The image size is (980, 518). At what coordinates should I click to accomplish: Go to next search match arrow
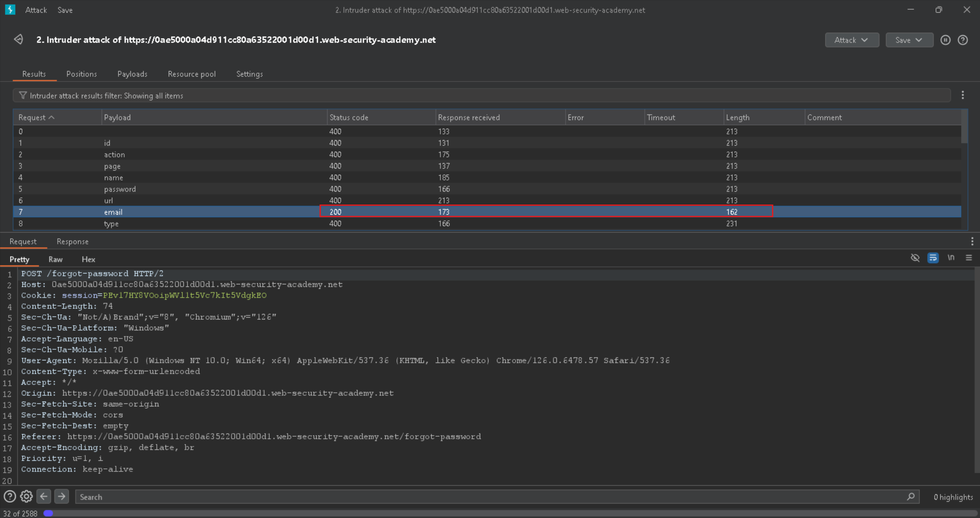click(x=61, y=497)
